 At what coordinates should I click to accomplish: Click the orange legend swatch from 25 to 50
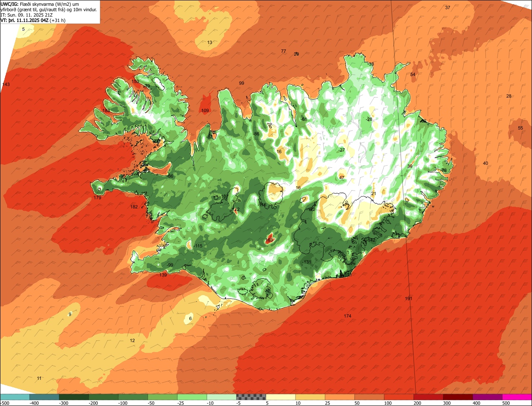point(340,397)
